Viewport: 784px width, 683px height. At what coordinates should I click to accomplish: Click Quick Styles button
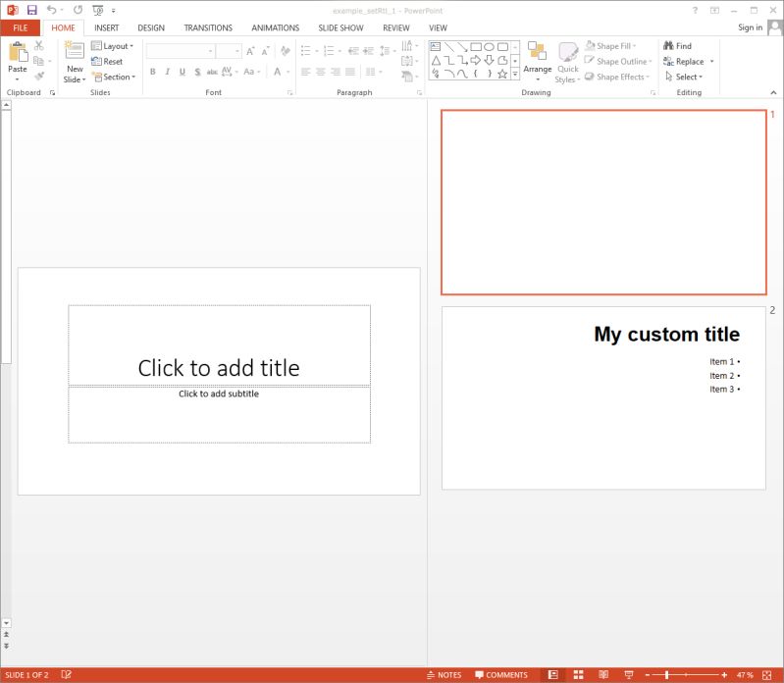568,63
